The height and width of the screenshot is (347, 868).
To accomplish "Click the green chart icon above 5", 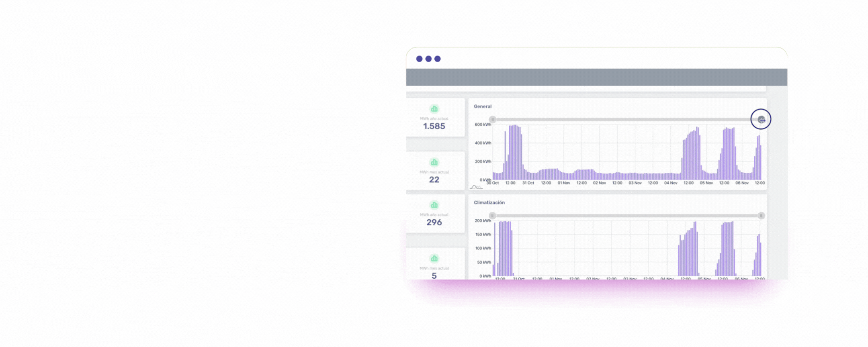I will [434, 258].
